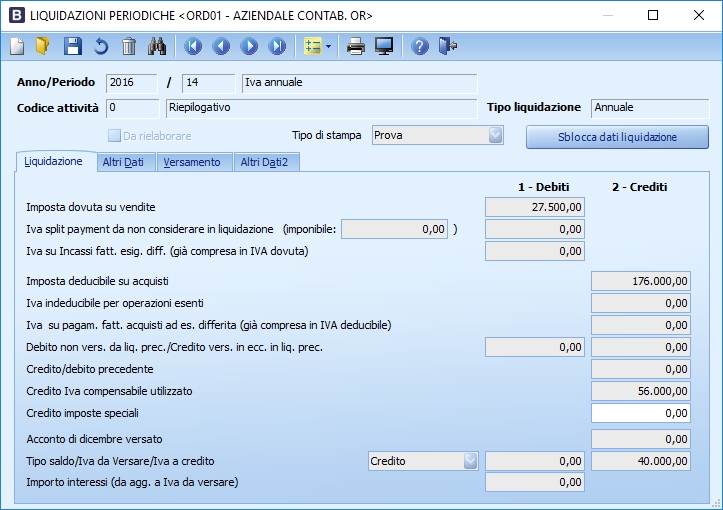Viewport: 723px width, 510px height.
Task: Click the new document icon
Action: click(17, 46)
